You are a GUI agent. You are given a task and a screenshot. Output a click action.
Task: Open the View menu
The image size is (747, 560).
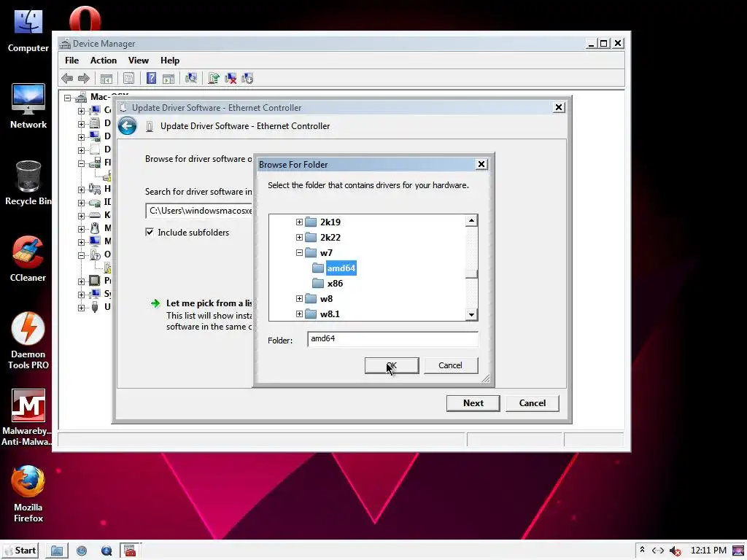tap(138, 61)
